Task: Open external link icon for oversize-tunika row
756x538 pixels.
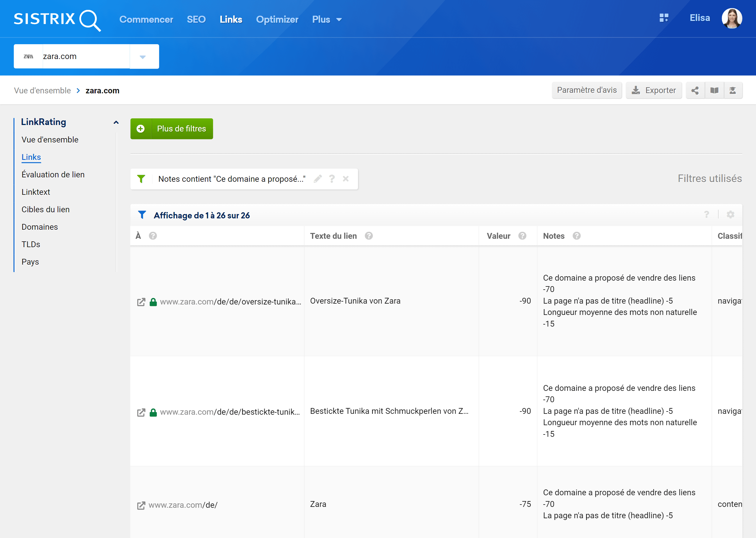Action: (x=141, y=302)
